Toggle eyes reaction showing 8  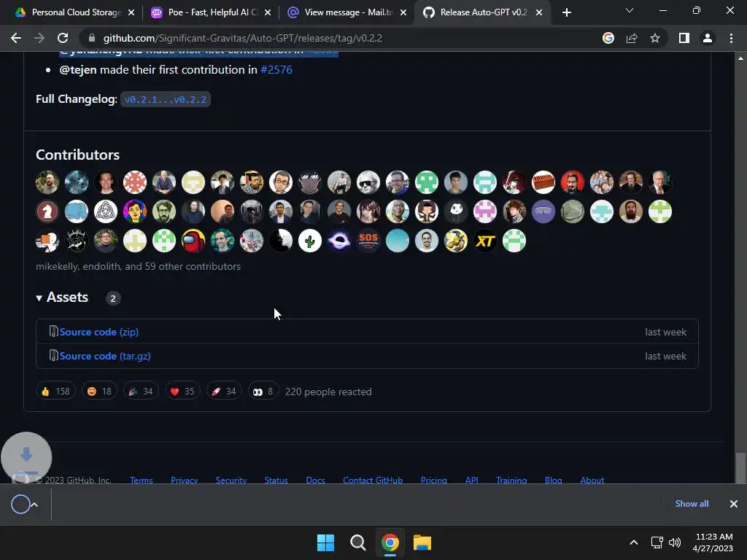pos(263,392)
